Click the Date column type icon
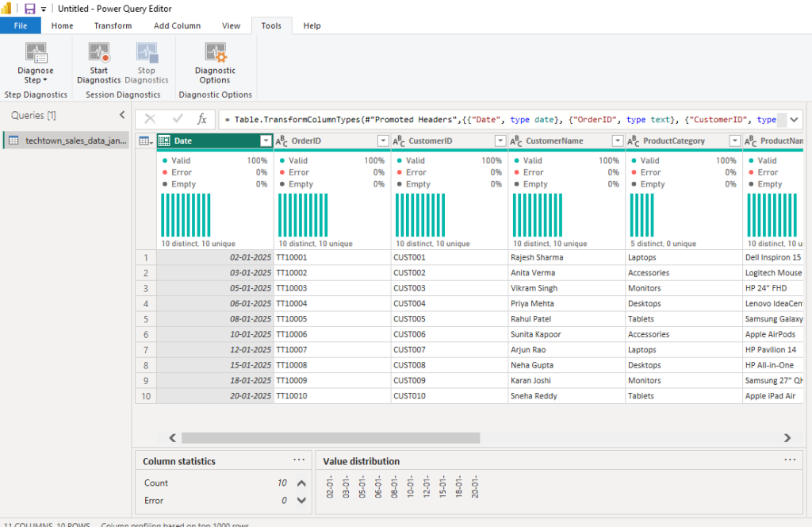 pos(164,140)
